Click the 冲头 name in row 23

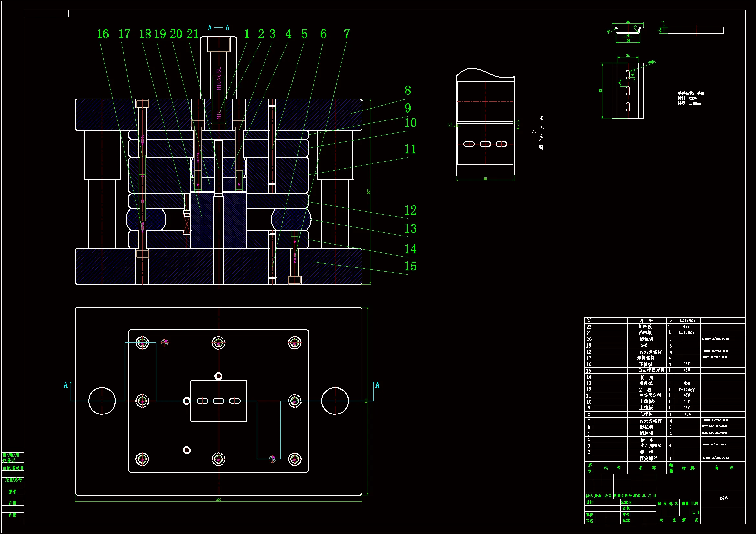tap(646, 320)
